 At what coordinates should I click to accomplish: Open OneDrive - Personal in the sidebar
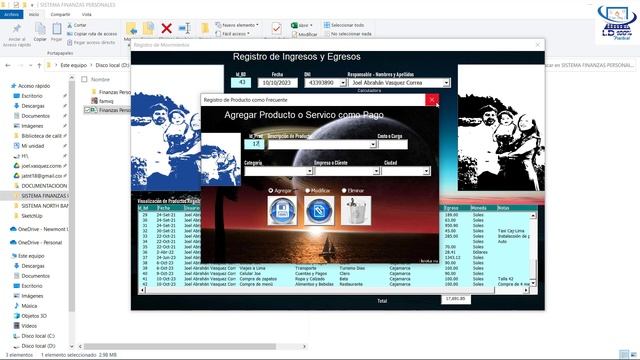pyautogui.click(x=40, y=242)
